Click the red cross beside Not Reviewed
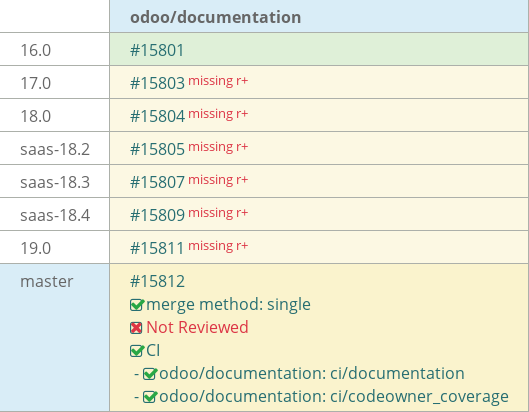 point(136,328)
